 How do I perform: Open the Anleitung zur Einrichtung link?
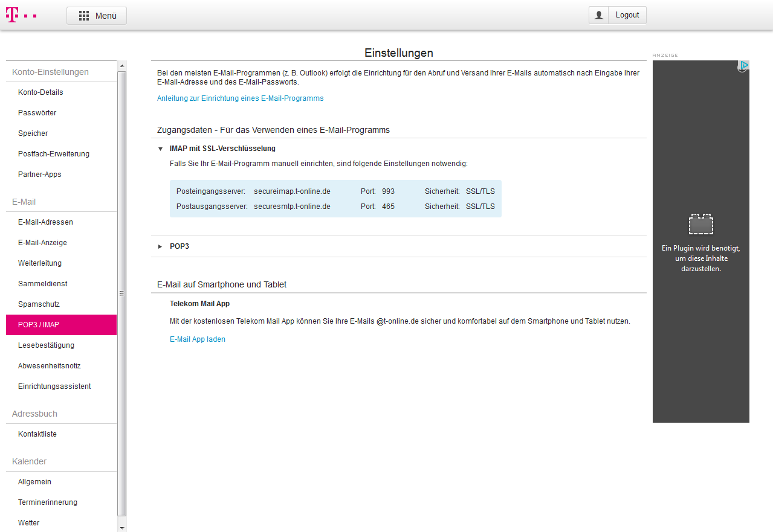tap(240, 98)
